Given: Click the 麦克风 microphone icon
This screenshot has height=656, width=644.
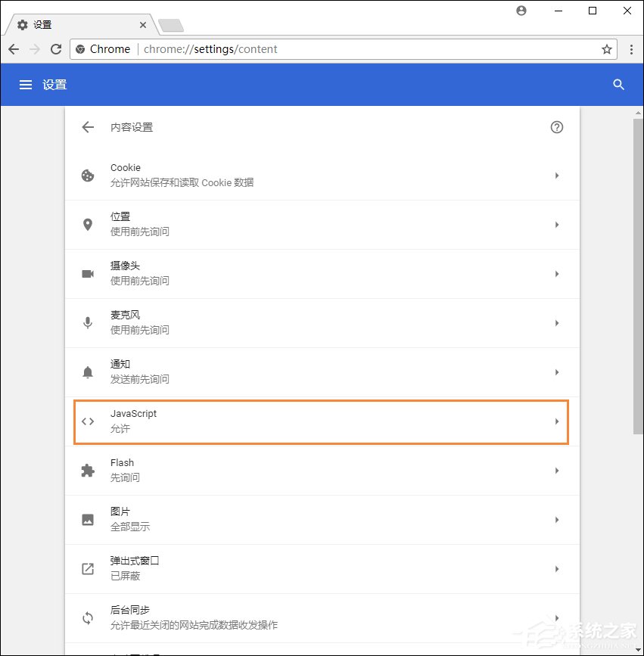Looking at the screenshot, I should point(87,322).
